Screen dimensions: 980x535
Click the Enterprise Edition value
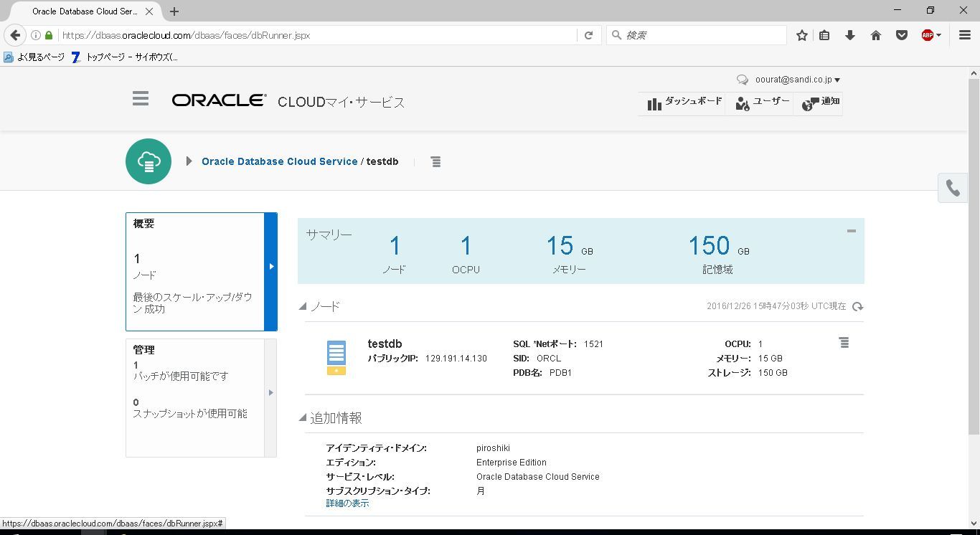coord(512,463)
